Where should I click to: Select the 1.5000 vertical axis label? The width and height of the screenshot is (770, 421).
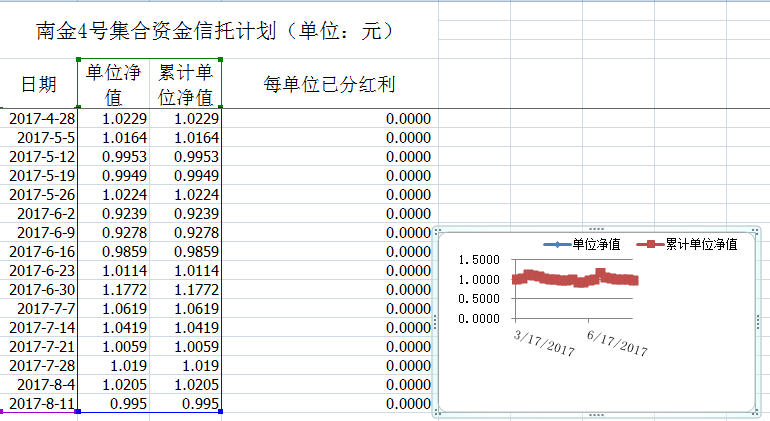477,260
